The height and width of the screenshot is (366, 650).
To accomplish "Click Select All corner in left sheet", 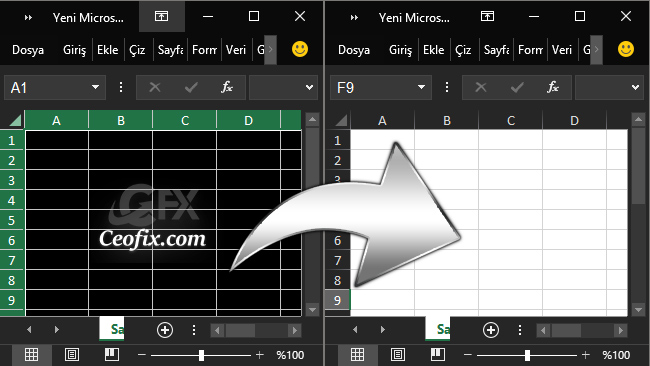I will point(15,120).
